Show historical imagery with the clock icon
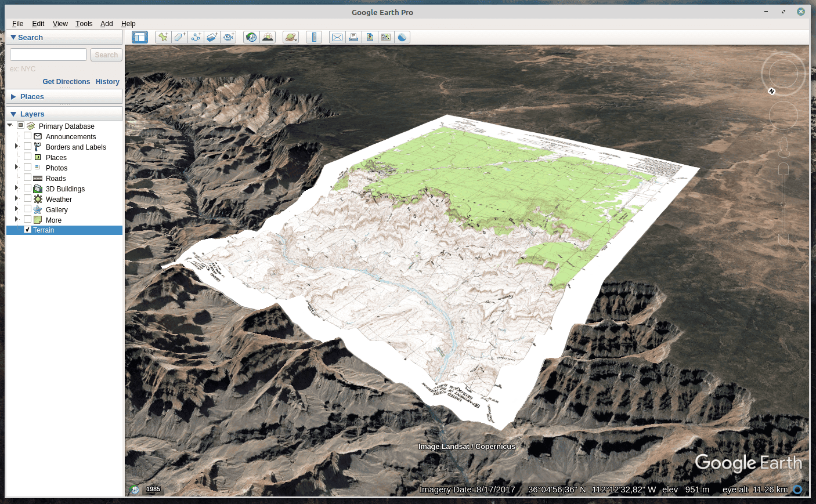Screen dimensions: 816x504 coord(251,37)
